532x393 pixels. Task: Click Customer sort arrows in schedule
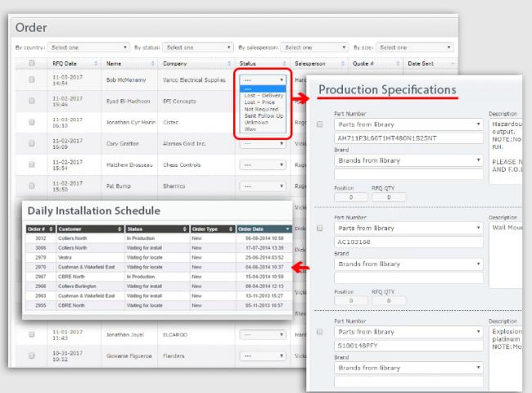click(x=119, y=229)
